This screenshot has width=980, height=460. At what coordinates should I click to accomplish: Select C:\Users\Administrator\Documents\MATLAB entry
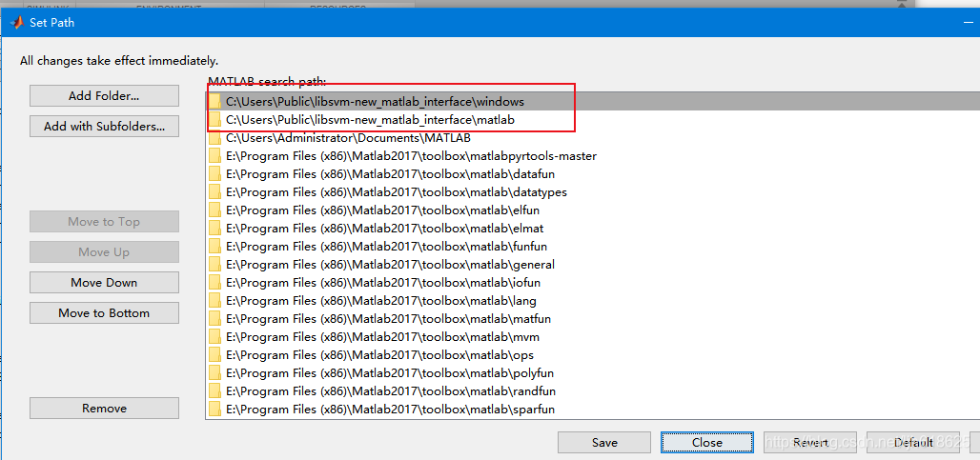coord(592,137)
